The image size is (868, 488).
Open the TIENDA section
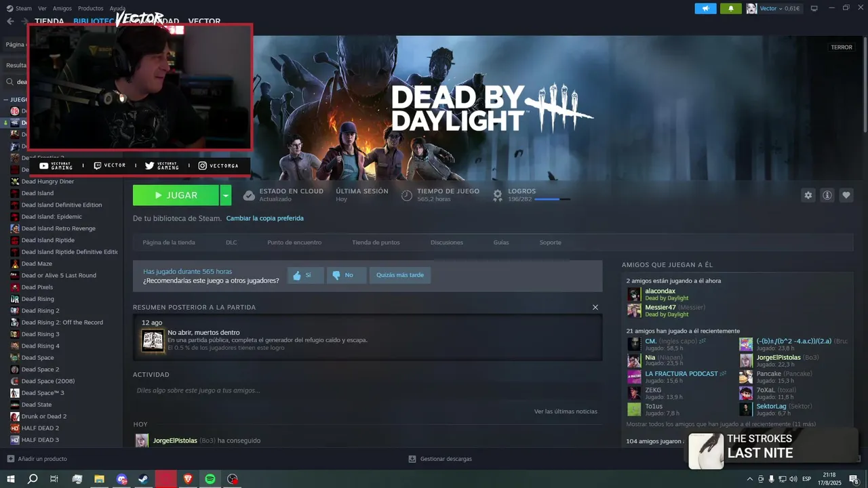tap(49, 21)
